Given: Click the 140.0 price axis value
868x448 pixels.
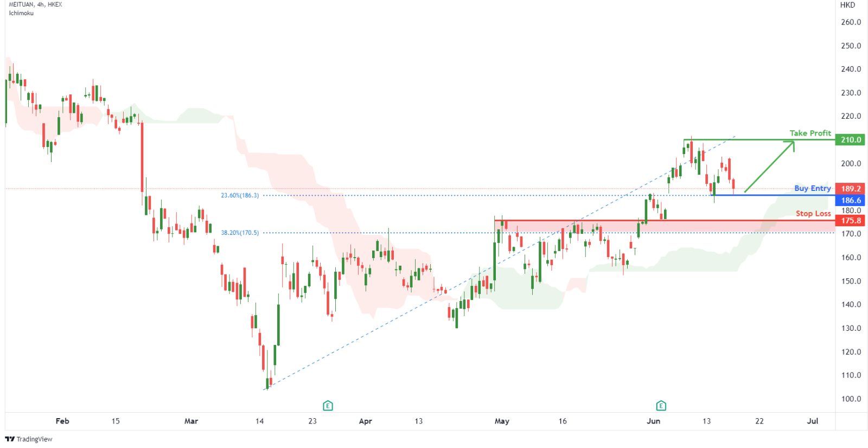Looking at the screenshot, I should 851,304.
